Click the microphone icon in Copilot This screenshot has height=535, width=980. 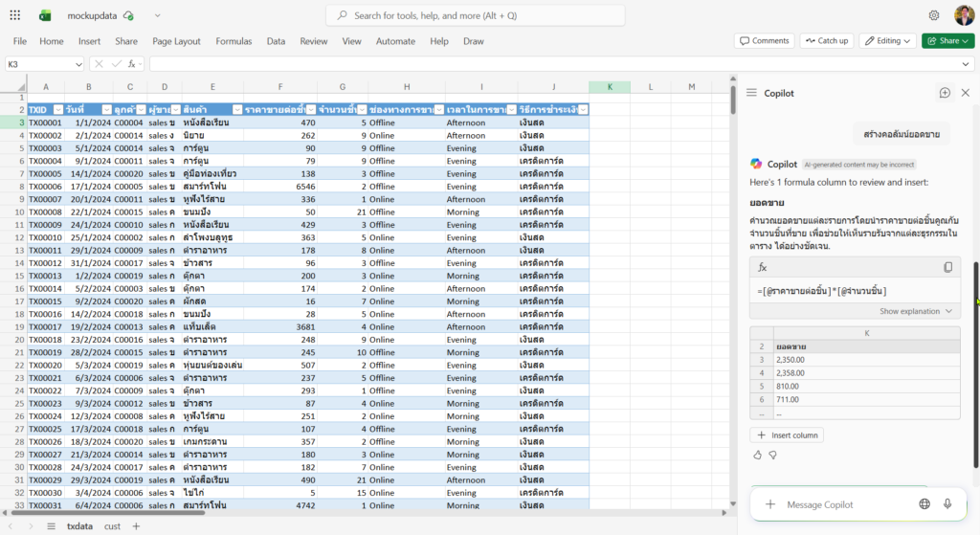pyautogui.click(x=947, y=504)
